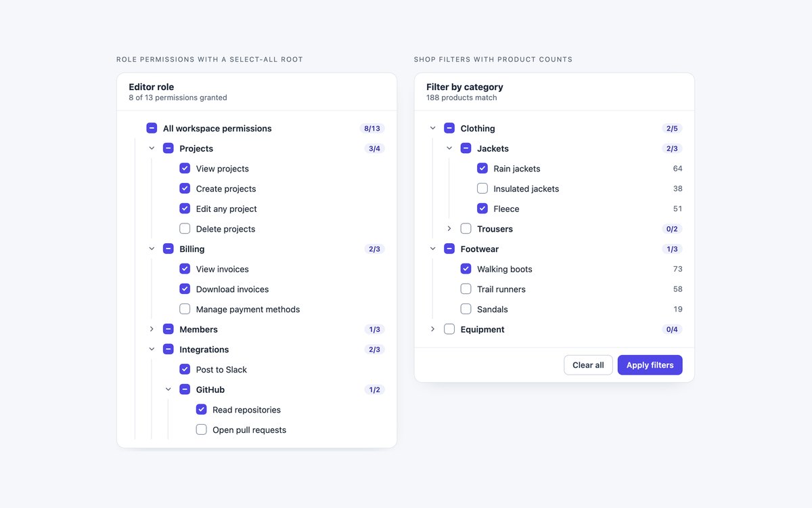
Task: Click the Equipment 0/4 count badge
Action: [672, 329]
